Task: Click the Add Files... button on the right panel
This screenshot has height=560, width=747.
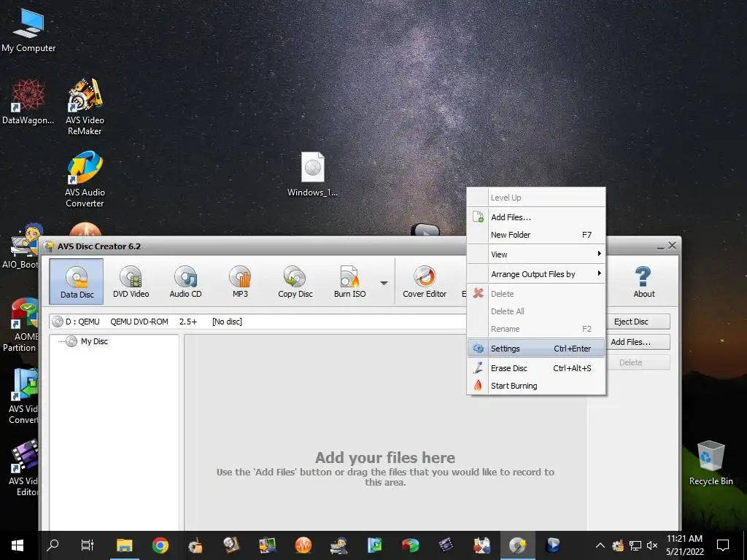Action: point(631,342)
